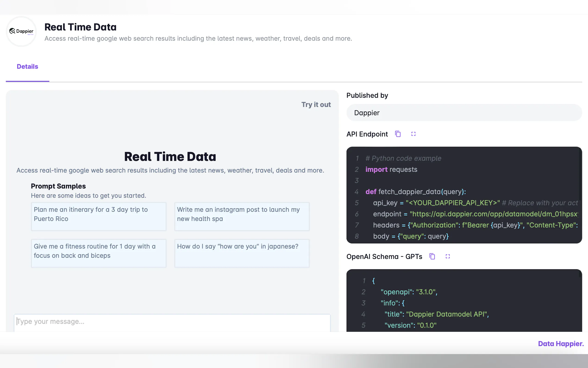Copy the OpenAI Schema GPTs code
The height and width of the screenshot is (368, 588).
432,257
